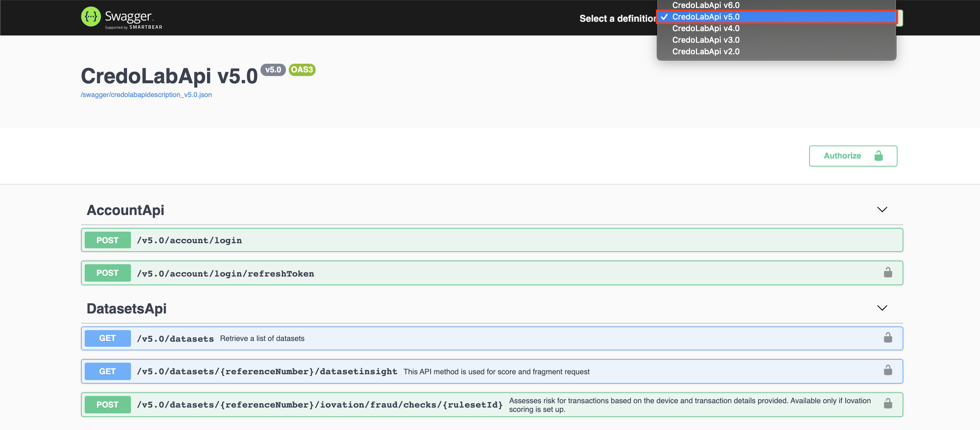
Task: Click the 'Select a definition' label
Action: pyautogui.click(x=618, y=18)
